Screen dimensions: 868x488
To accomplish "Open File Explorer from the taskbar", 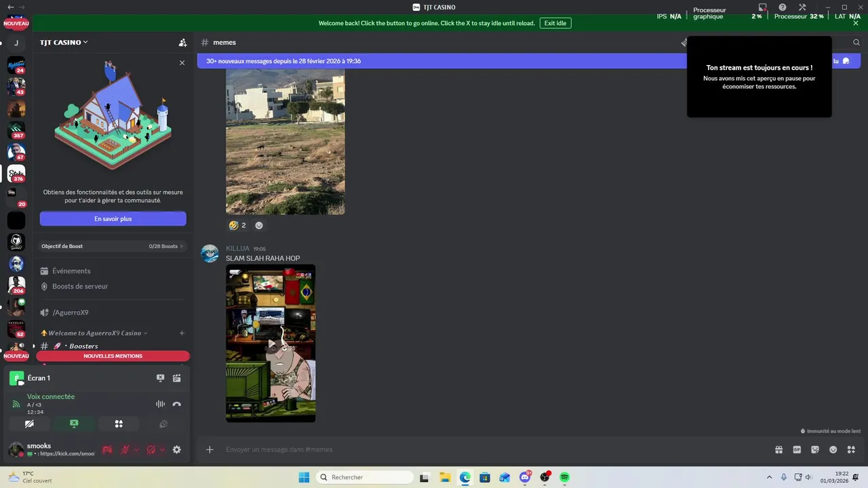I will click(x=445, y=477).
